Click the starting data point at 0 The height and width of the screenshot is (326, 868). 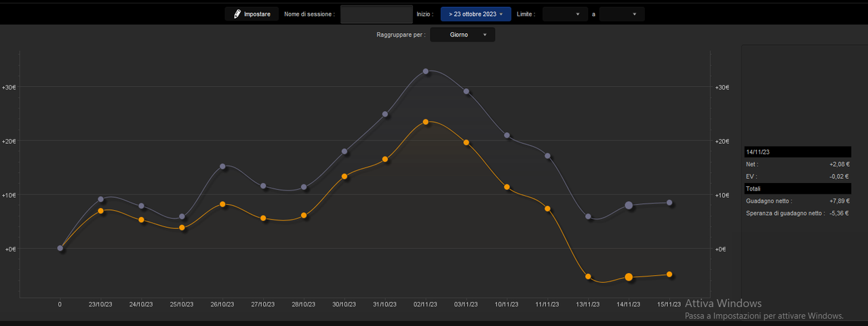point(60,248)
